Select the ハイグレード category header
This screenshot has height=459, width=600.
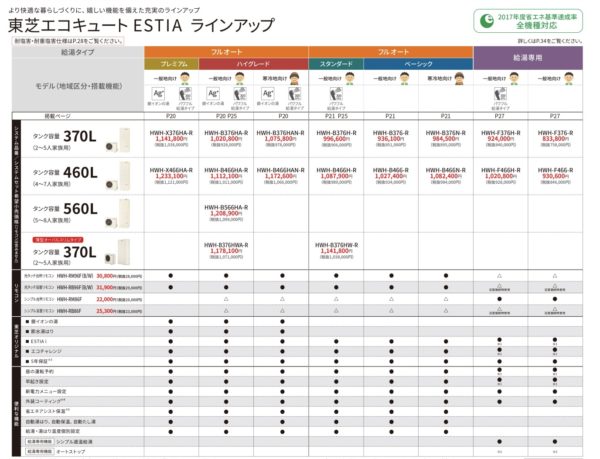point(253,64)
